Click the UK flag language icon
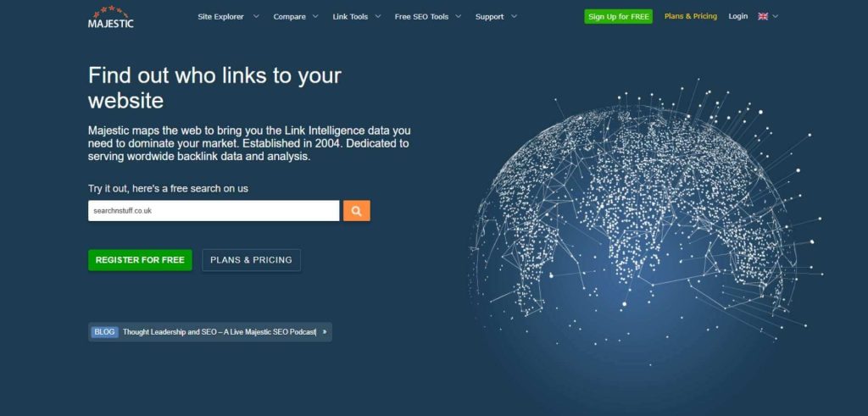Viewport: 868px width, 416px height. click(x=763, y=16)
